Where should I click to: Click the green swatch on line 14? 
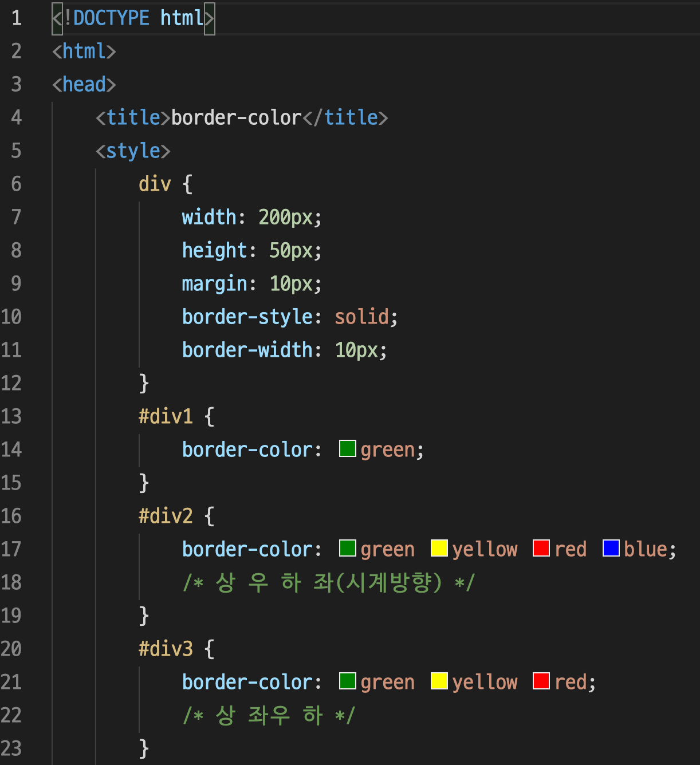pos(348,448)
